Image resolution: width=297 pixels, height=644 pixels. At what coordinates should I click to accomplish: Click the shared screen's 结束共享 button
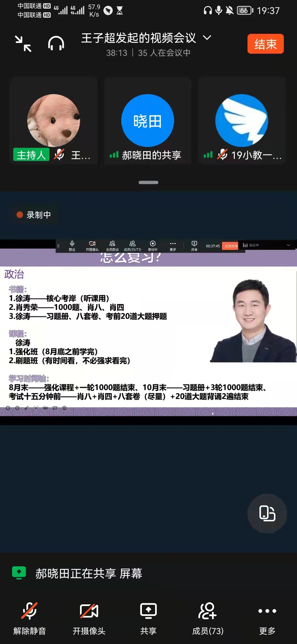(230, 246)
